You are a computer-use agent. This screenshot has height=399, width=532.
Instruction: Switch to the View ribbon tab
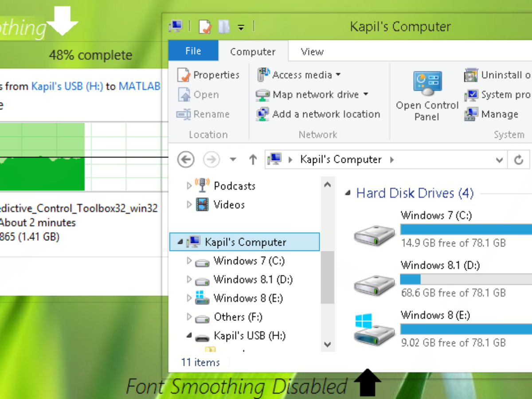pyautogui.click(x=312, y=51)
